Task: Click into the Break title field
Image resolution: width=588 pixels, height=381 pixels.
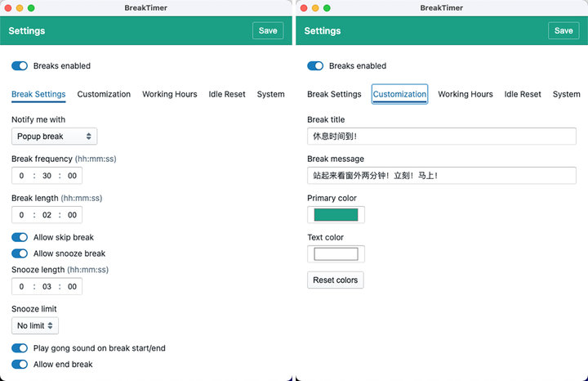Action: coord(442,137)
